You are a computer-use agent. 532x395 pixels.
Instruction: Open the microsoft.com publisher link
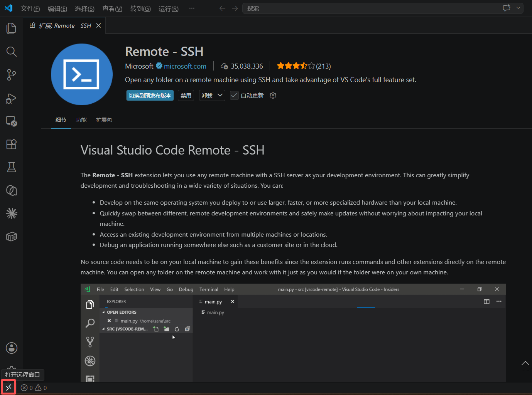pyautogui.click(x=185, y=66)
